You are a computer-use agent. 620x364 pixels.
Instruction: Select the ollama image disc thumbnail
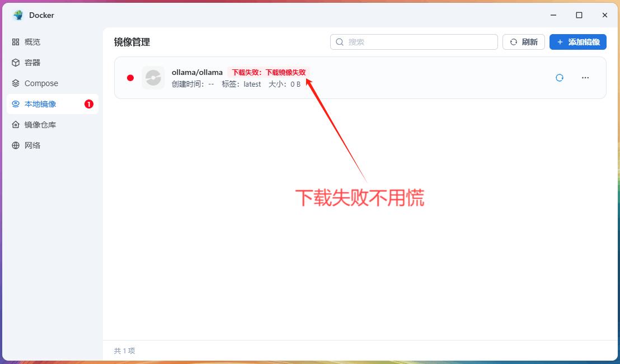153,78
